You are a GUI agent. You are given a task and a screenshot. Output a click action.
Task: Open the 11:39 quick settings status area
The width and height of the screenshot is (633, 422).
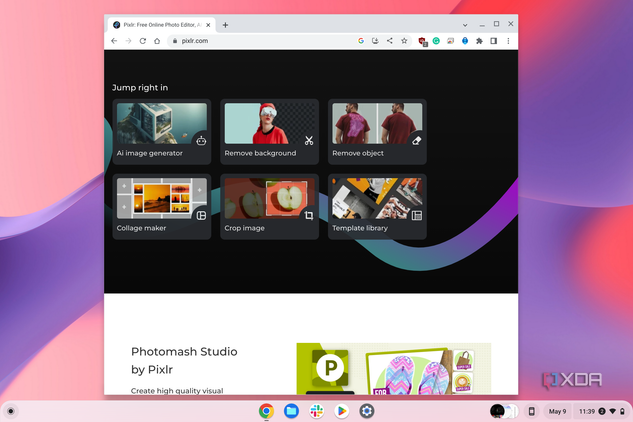pyautogui.click(x=602, y=411)
